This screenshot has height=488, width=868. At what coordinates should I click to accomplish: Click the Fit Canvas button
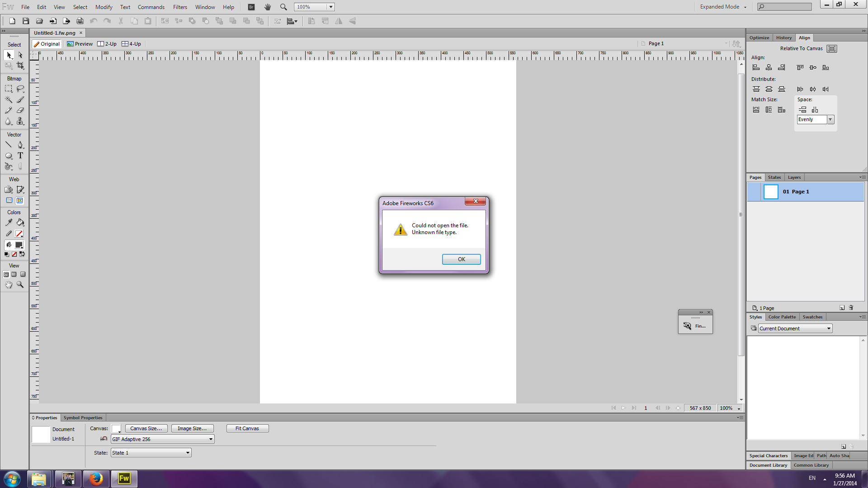(x=247, y=428)
